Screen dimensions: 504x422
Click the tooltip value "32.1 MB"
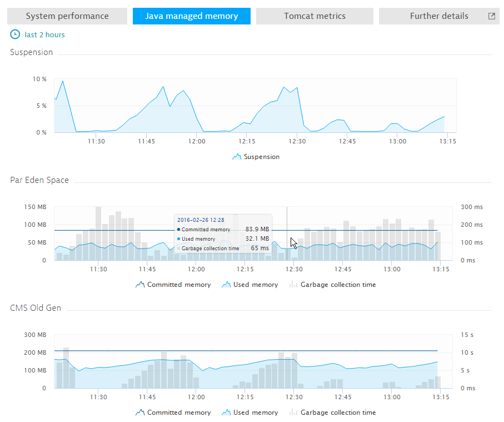(x=257, y=239)
